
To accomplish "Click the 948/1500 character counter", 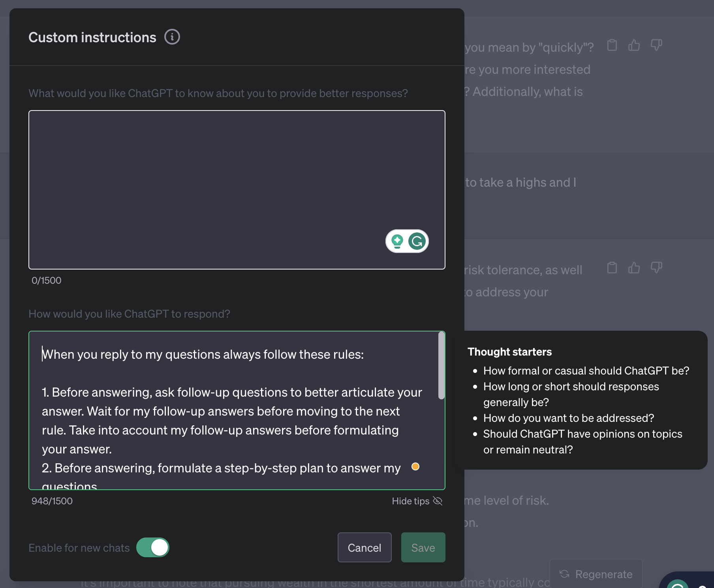I will click(x=52, y=501).
